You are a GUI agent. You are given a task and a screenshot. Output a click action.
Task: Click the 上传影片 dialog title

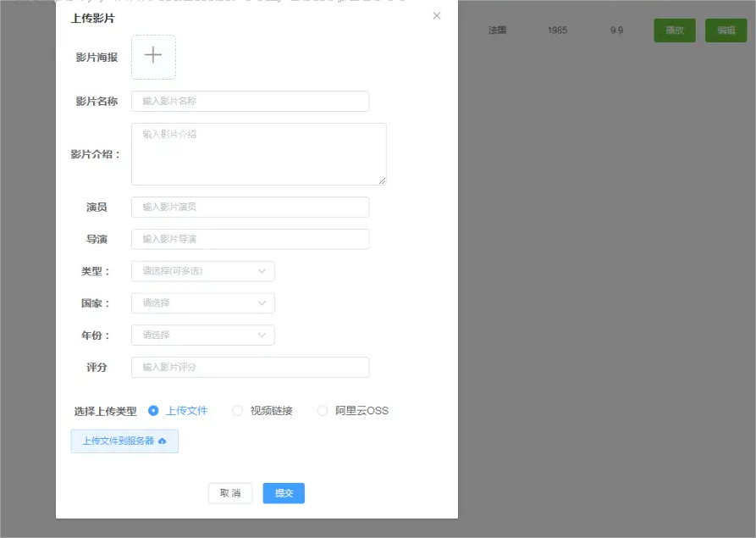(x=92, y=19)
